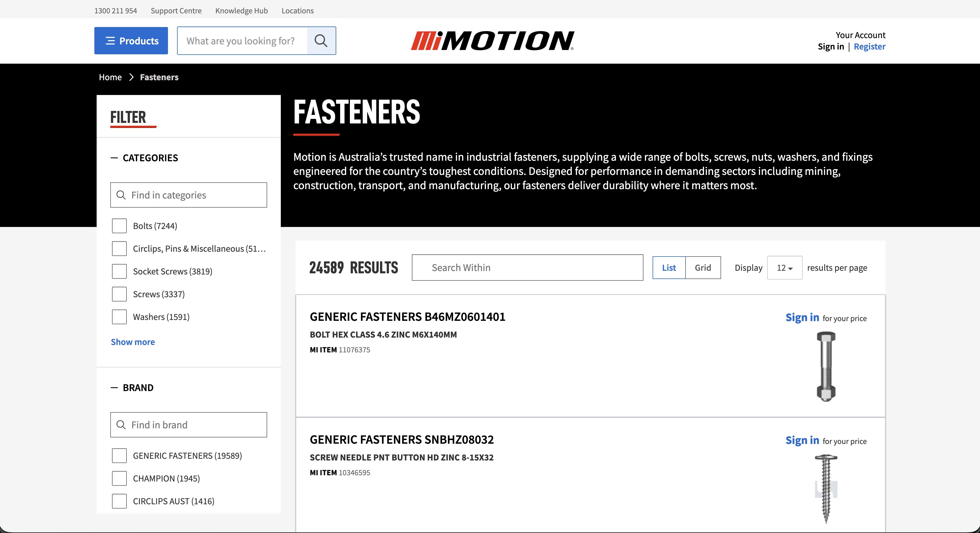Click the Motion logo
Image resolution: width=980 pixels, height=533 pixels.
pyautogui.click(x=493, y=41)
